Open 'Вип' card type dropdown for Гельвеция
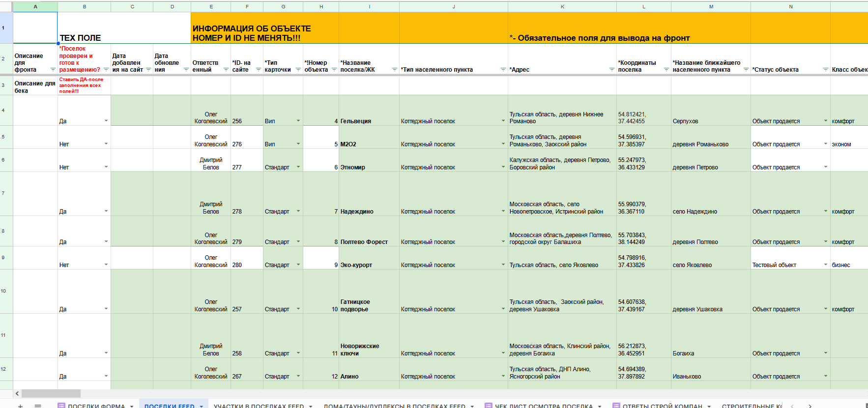Screen dimensions: 868x408 (x=298, y=121)
